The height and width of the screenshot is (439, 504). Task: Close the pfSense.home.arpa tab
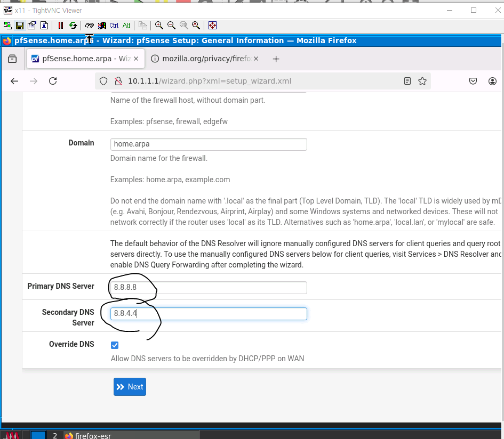pyautogui.click(x=136, y=59)
